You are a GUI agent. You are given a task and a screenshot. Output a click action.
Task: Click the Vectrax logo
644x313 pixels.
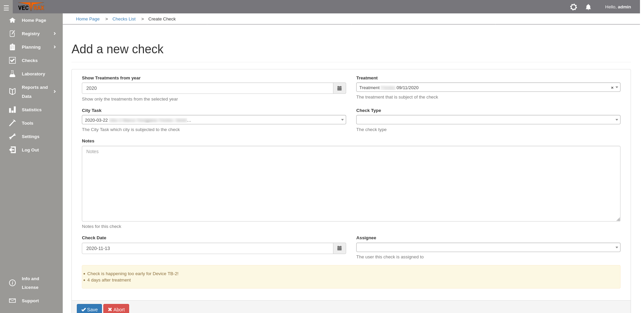pyautogui.click(x=31, y=7)
